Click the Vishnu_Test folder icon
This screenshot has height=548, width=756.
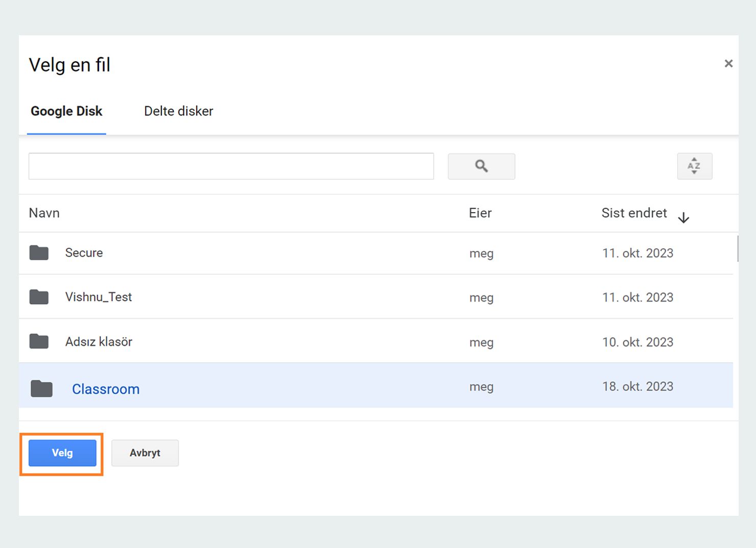[39, 297]
